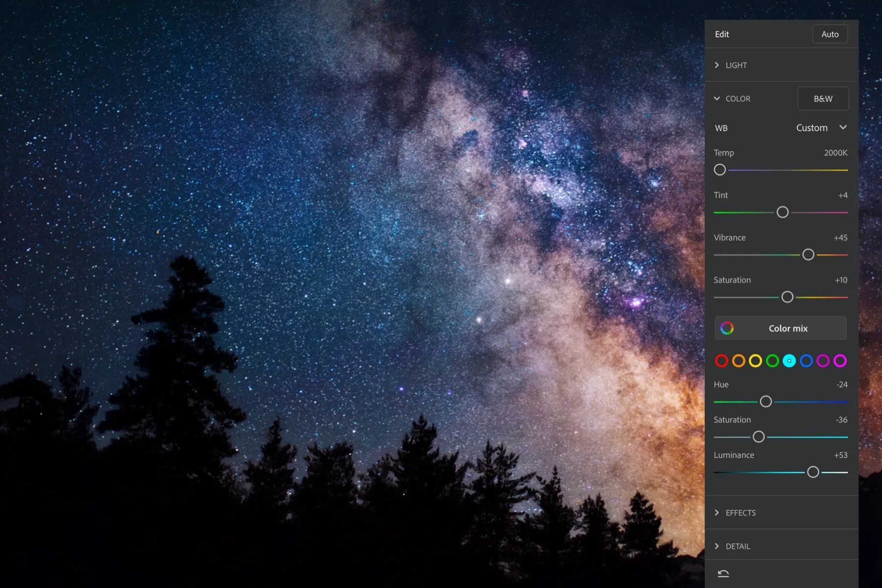The height and width of the screenshot is (588, 882).
Task: Click the global Saturation slider handle
Action: (x=787, y=297)
